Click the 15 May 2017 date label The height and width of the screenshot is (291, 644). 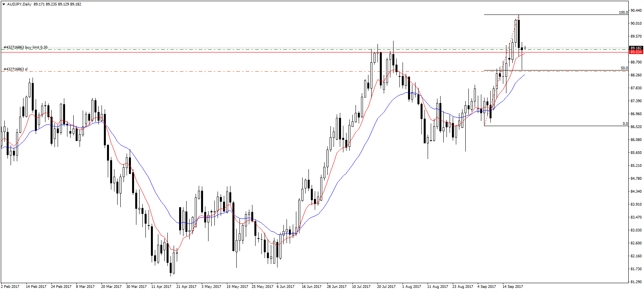coord(237,287)
